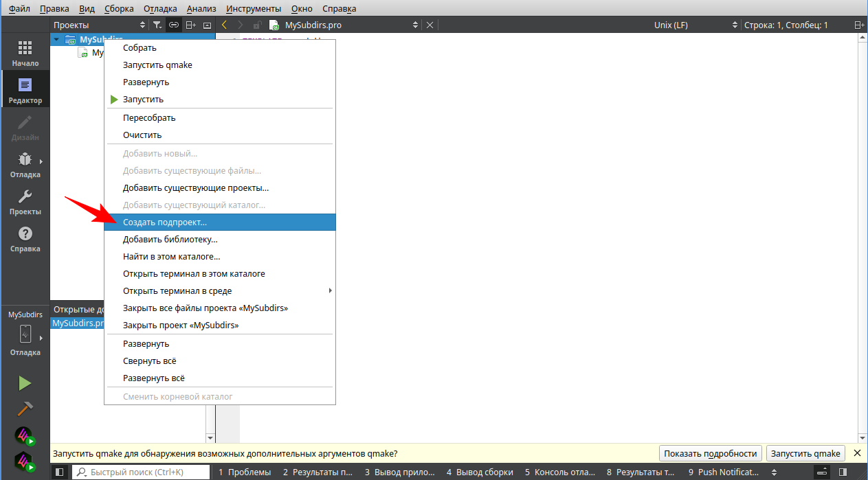Viewport: 868px width, 480px height.
Task: Click the yellow Go Back arrow
Action: point(224,25)
